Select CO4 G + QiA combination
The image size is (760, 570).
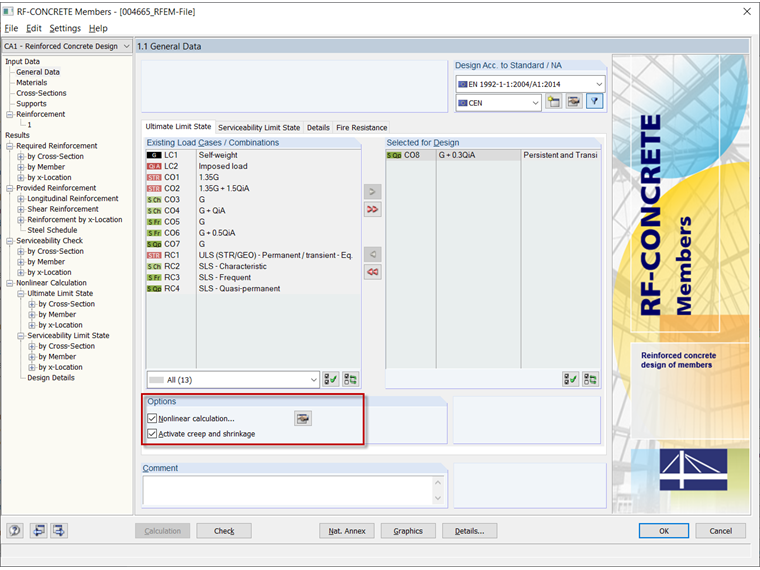point(253,211)
